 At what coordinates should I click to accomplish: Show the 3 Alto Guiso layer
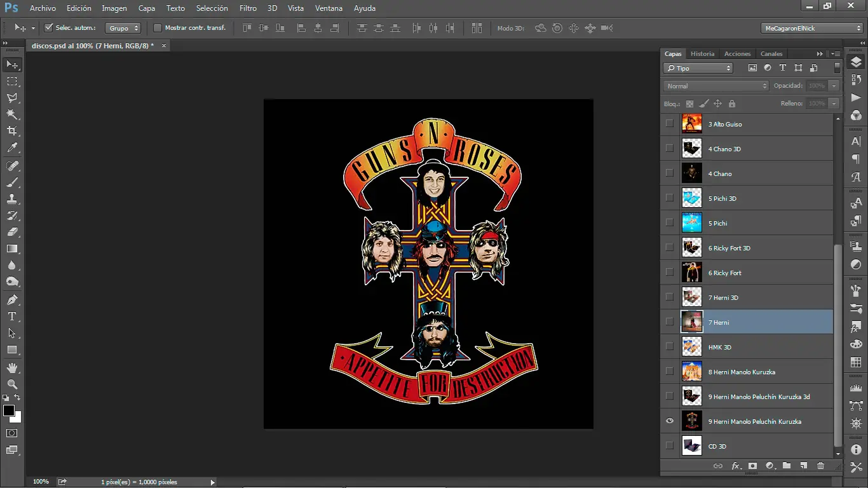click(x=670, y=123)
